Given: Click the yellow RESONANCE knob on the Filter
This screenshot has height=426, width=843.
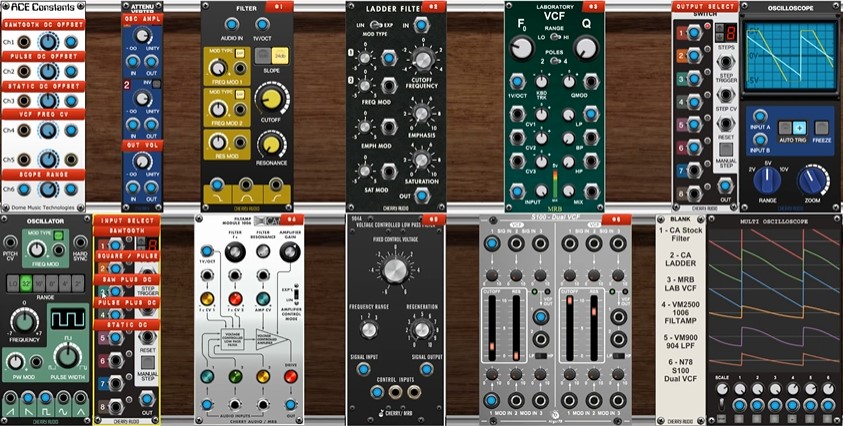Looking at the screenshot, I should 272,144.
